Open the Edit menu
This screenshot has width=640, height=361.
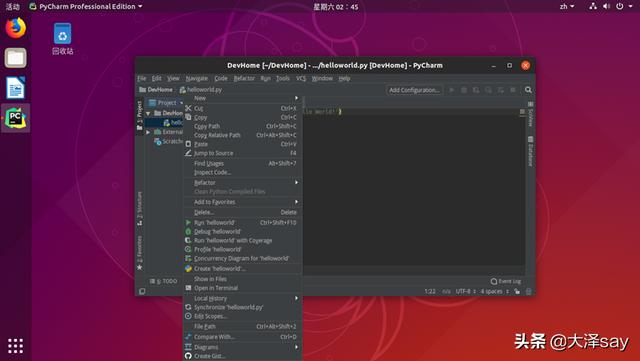(157, 78)
